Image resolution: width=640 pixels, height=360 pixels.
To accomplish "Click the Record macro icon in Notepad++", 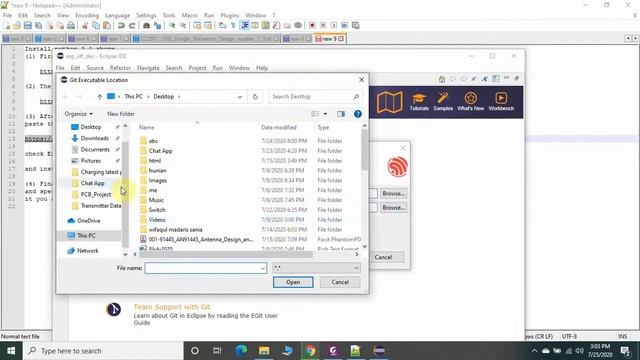I will [312, 25].
